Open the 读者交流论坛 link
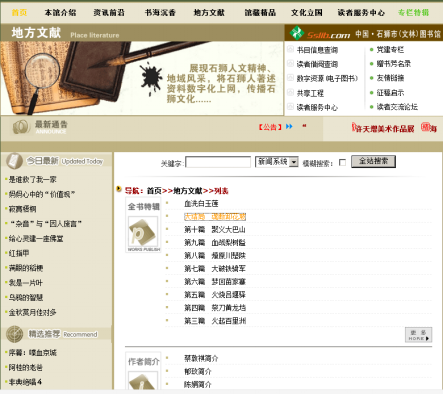 tap(397, 107)
